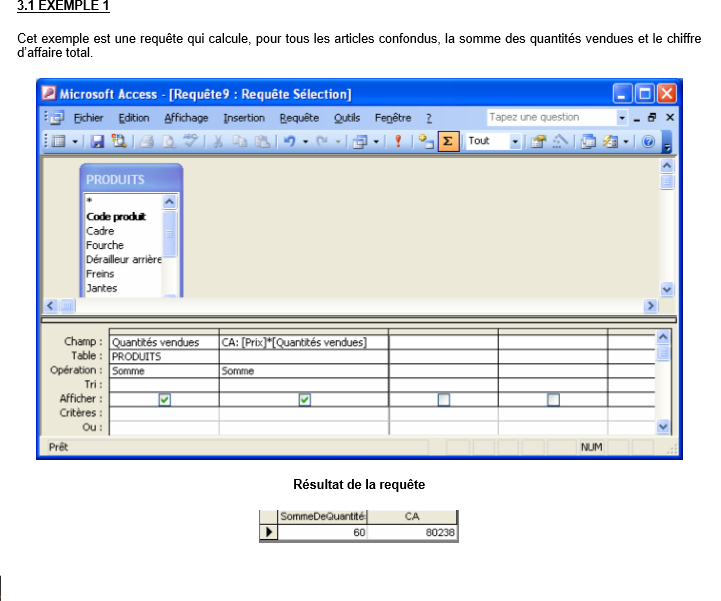721x601 pixels.
Task: Click the Paste clipboard icon
Action: pyautogui.click(x=262, y=141)
